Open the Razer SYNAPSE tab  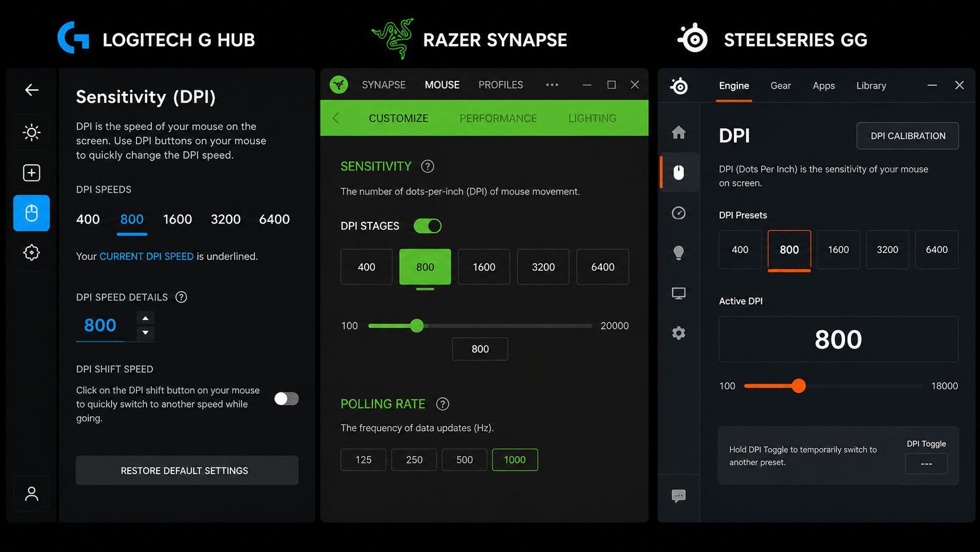coord(383,84)
